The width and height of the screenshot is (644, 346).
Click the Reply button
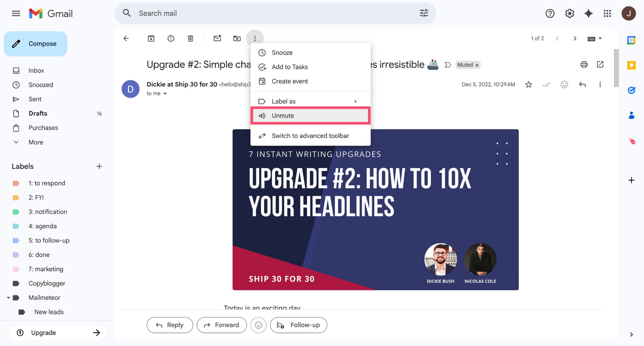[170, 325]
